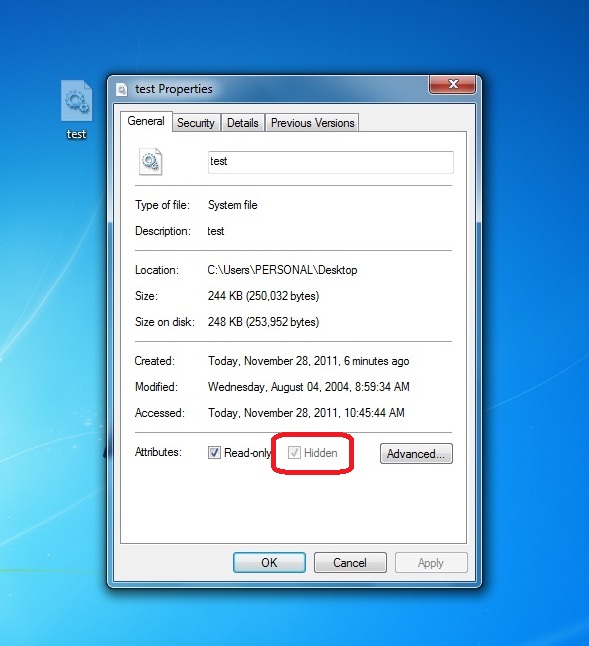The width and height of the screenshot is (589, 646).
Task: Click the grayed-out Hidden checkbox
Action: [294, 453]
